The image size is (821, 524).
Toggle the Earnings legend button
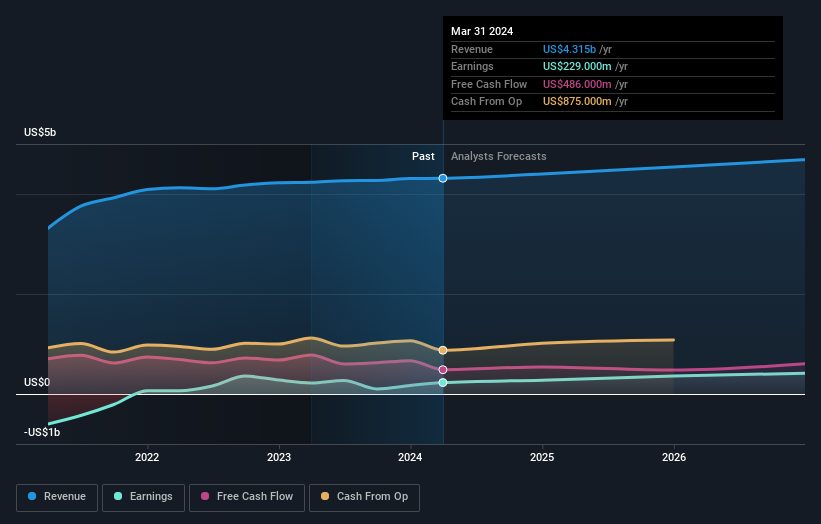point(143,497)
